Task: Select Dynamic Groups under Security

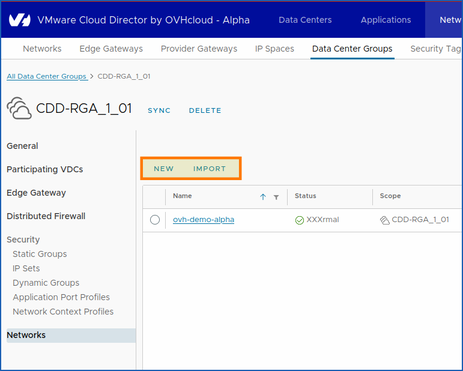Action: 46,283
